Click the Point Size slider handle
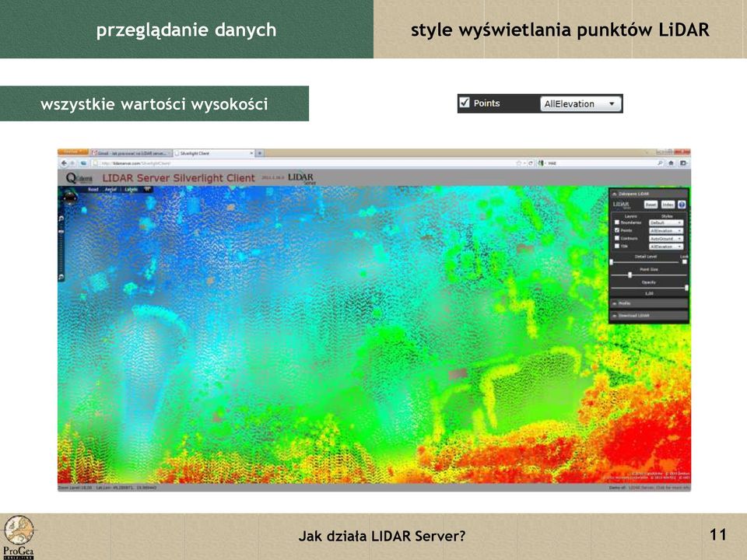 pos(630,275)
